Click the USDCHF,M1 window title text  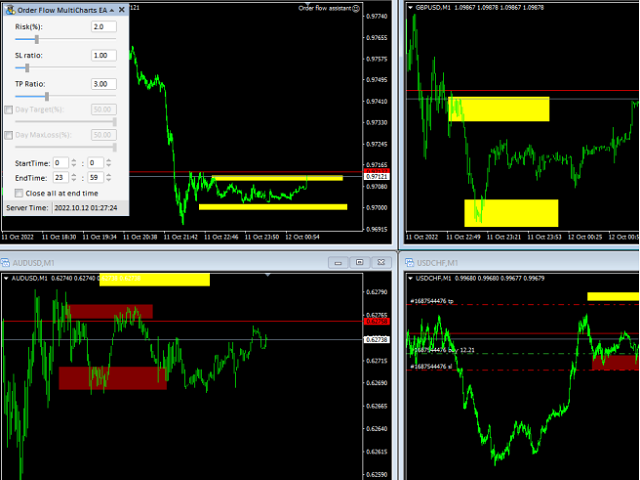(x=438, y=263)
